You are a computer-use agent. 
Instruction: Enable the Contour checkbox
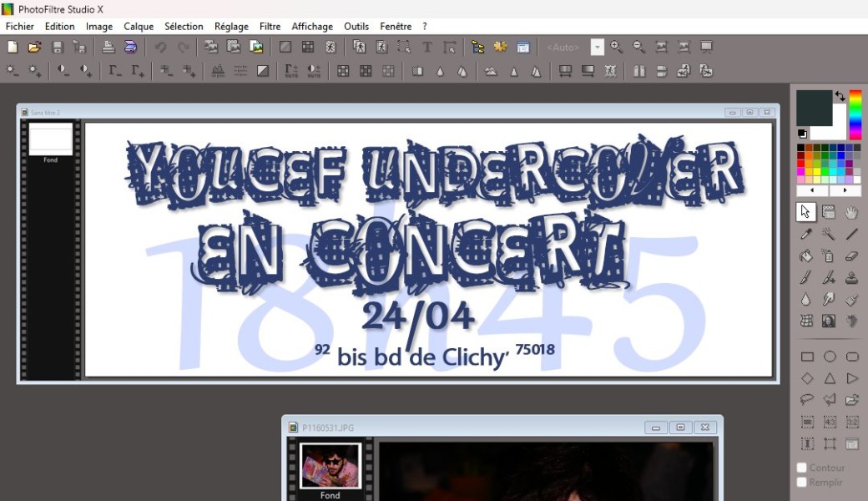tap(802, 468)
